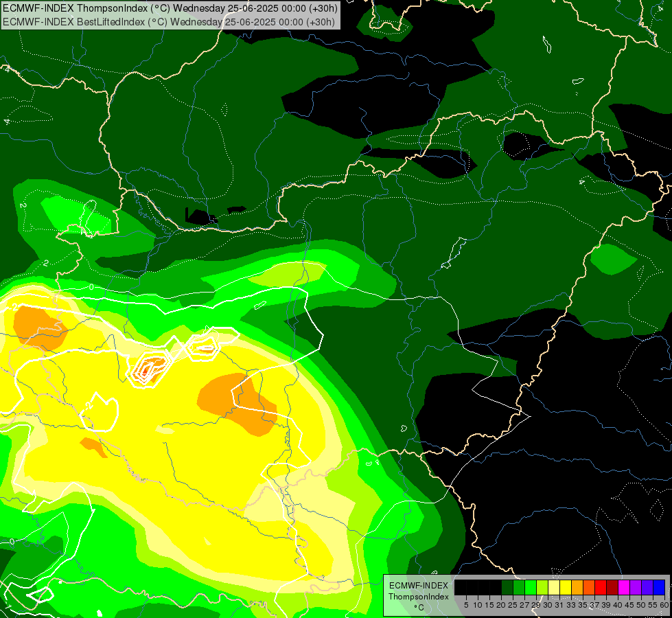Click the ThompsonIndex title line at top
The height and width of the screenshot is (618, 672).
tap(170, 8)
